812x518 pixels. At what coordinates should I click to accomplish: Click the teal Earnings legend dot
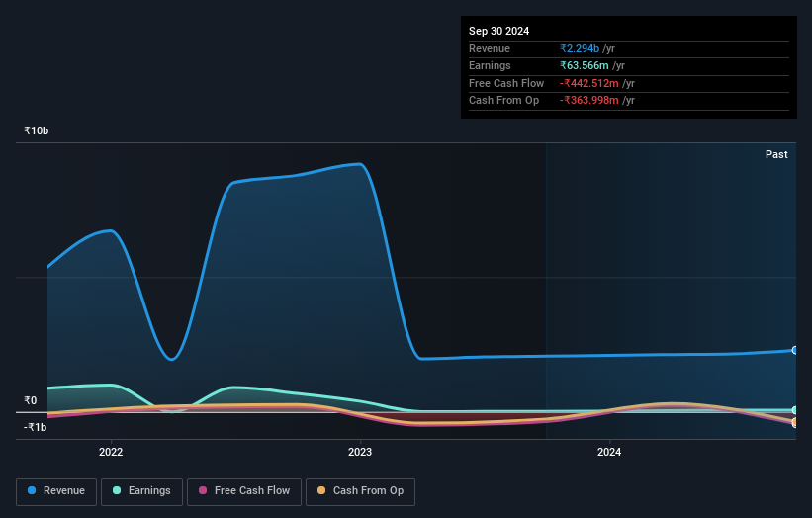tap(117, 490)
